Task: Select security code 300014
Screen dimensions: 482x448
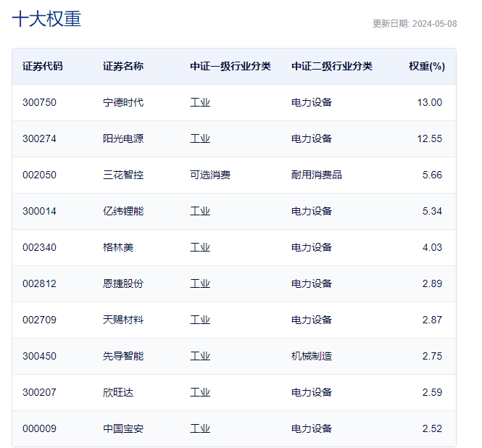Action: [39, 211]
